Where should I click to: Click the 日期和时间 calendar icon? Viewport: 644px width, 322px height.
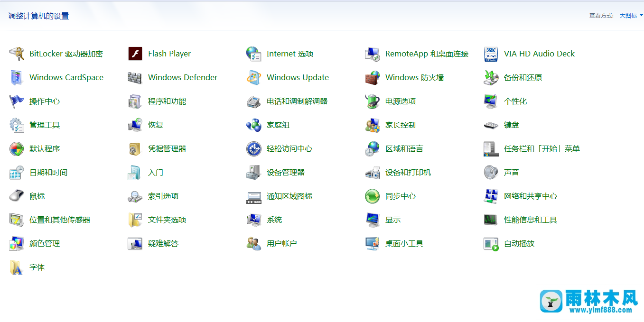[x=17, y=173]
